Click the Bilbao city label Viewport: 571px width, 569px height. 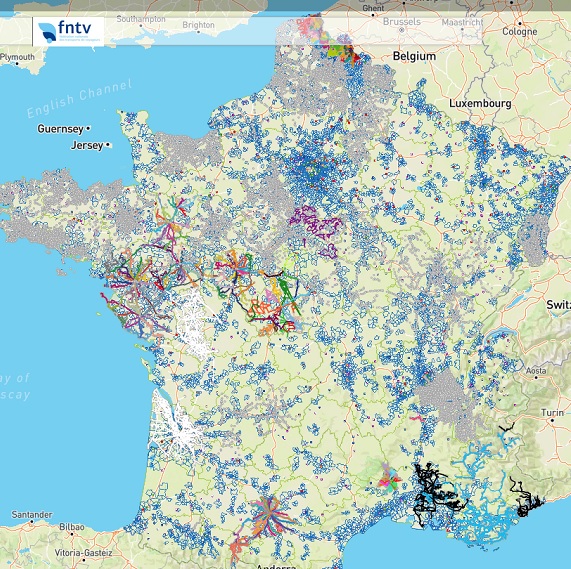click(72, 527)
